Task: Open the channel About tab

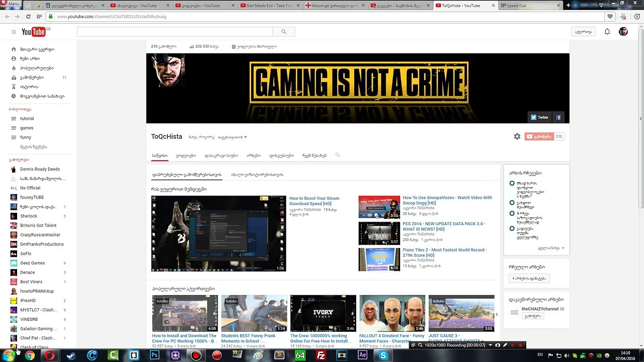Action: click(x=314, y=155)
